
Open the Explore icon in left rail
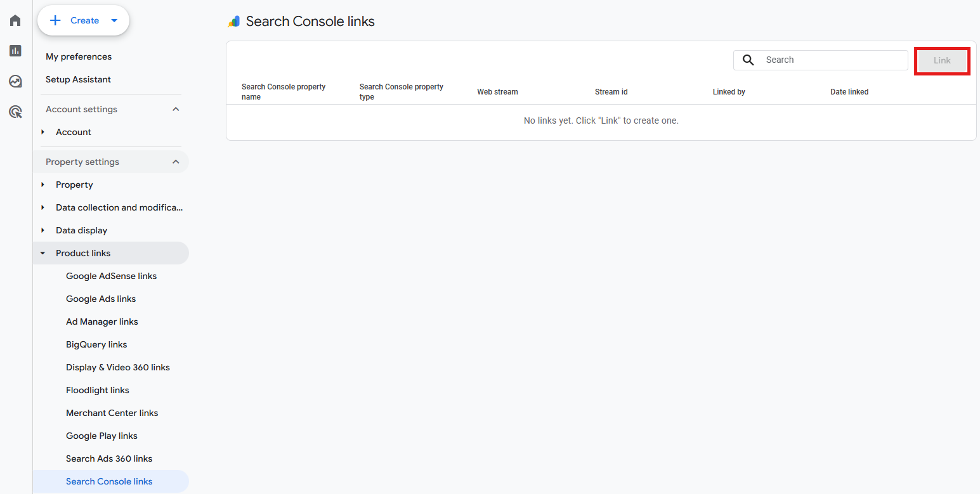(15, 81)
